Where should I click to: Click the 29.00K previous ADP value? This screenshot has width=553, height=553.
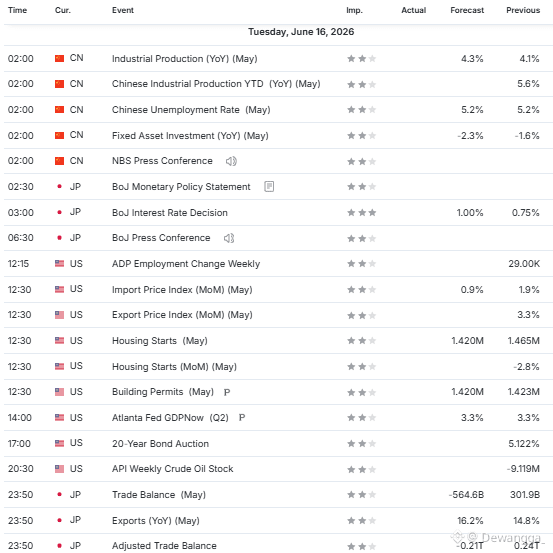pyautogui.click(x=524, y=264)
